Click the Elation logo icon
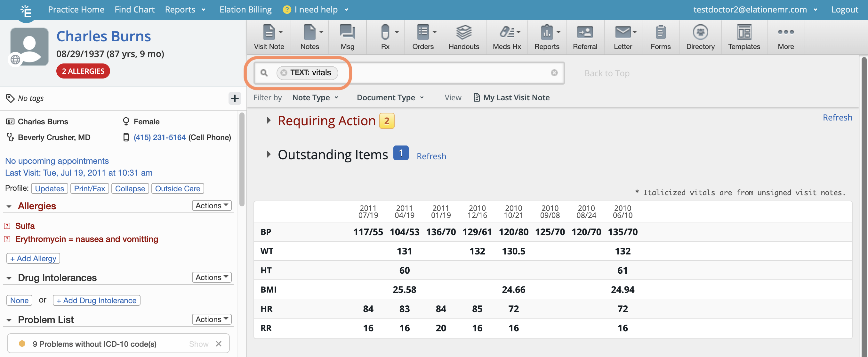868x357 pixels. (x=26, y=11)
